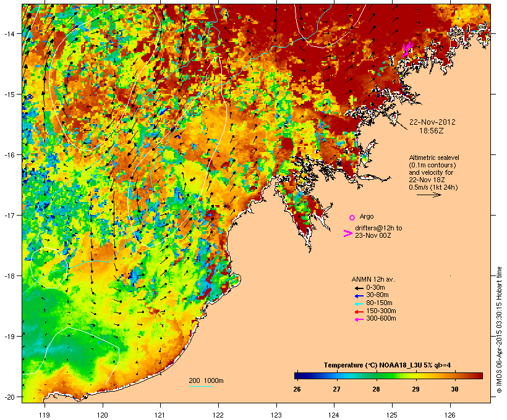Screen dimensions: 507x420
Task: Click the 0.5m/s velocity scale arrow
Action: (428, 195)
